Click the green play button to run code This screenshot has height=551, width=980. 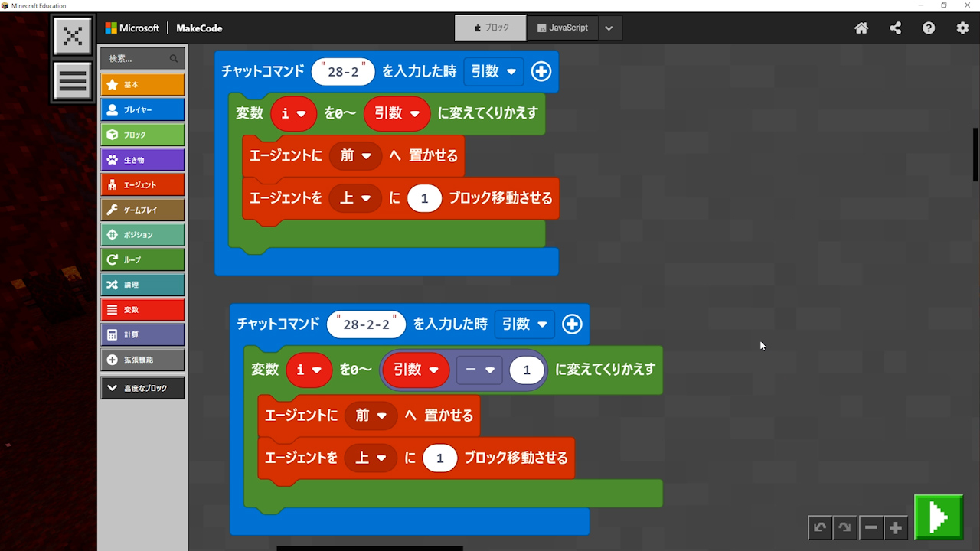point(939,517)
